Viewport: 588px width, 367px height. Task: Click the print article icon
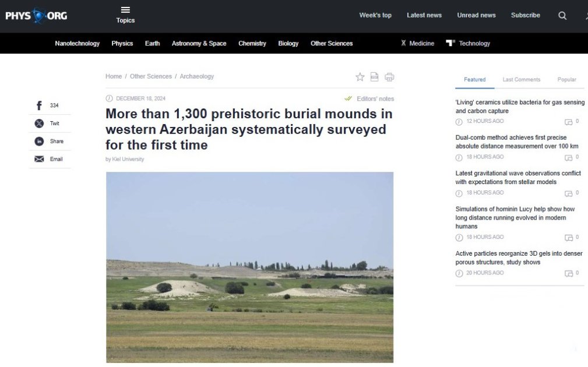click(389, 77)
